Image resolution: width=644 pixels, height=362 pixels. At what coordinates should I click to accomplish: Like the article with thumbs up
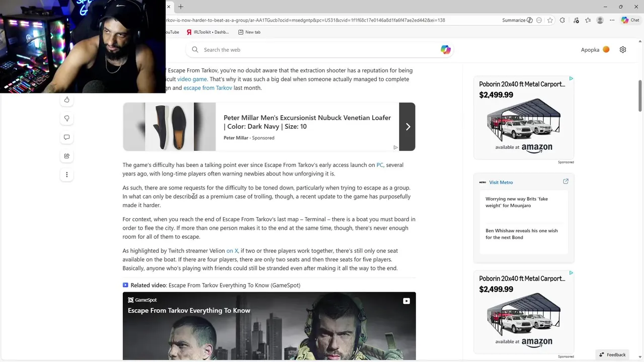pos(66,100)
